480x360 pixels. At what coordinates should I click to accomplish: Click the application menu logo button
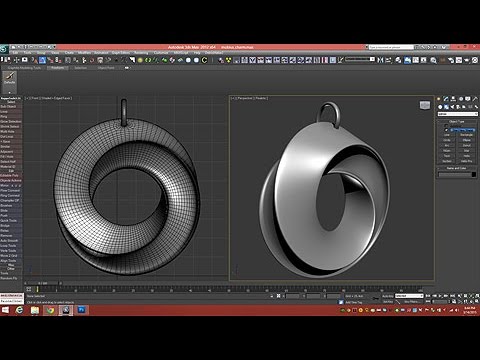(x=4, y=49)
